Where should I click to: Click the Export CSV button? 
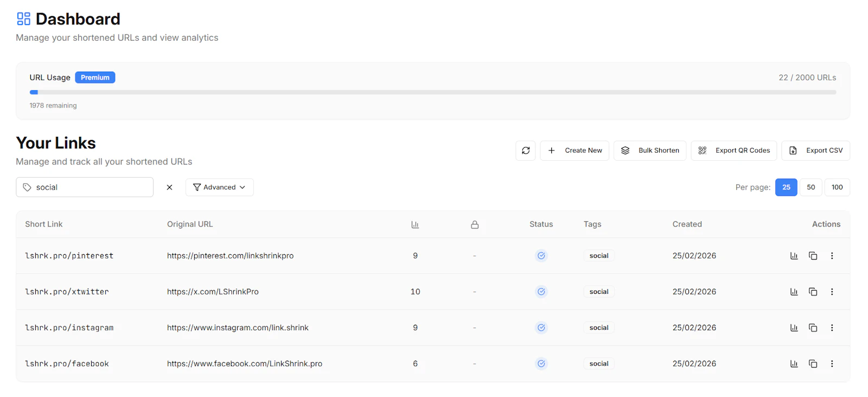click(815, 150)
